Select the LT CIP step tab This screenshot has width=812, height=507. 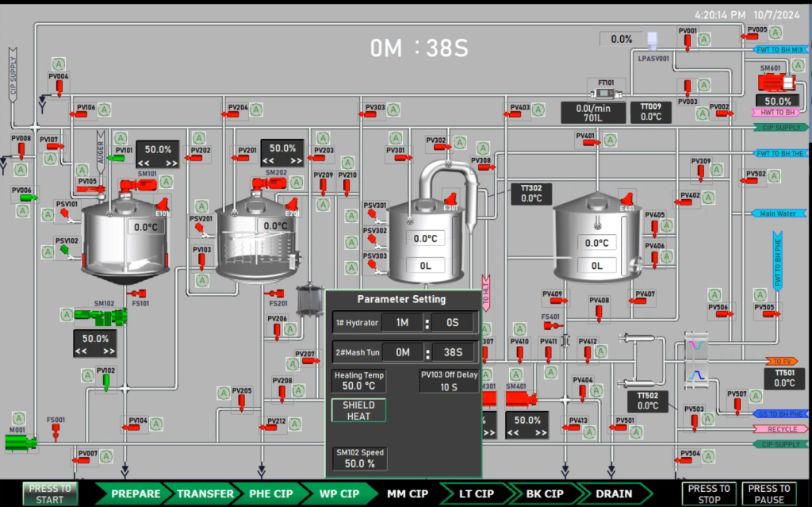(477, 494)
